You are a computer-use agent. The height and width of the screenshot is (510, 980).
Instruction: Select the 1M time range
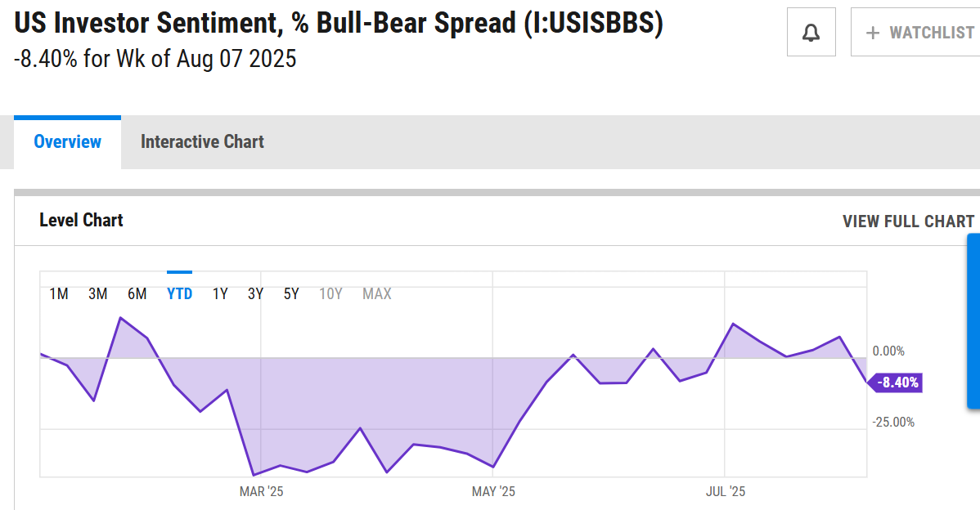pyautogui.click(x=59, y=293)
